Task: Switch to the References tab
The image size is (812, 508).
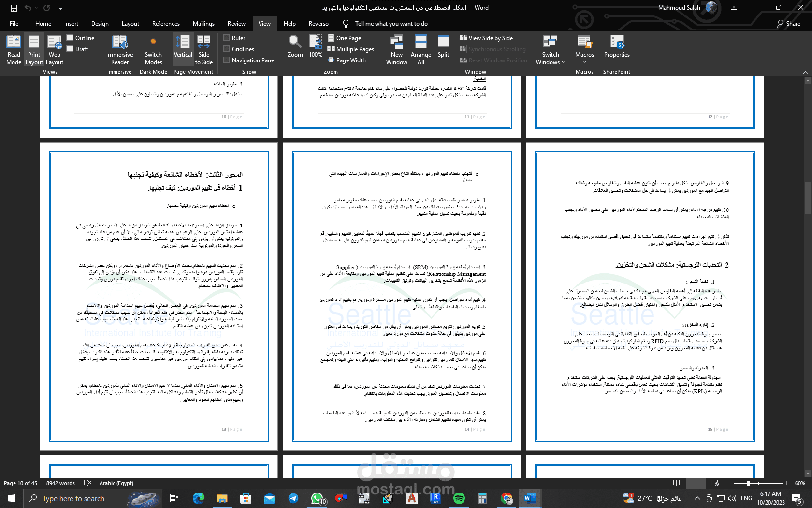Action: pyautogui.click(x=166, y=23)
